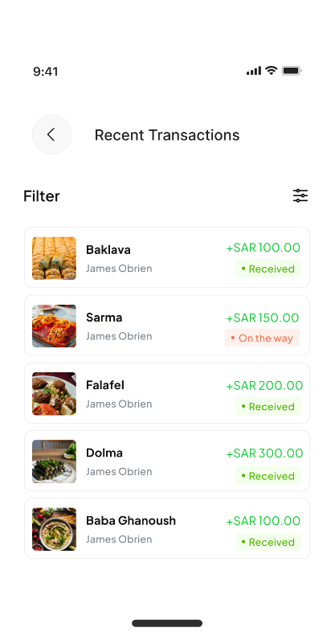Tap Received badge on Baklava transaction
This screenshot has width=335, height=644.
pos(268,269)
